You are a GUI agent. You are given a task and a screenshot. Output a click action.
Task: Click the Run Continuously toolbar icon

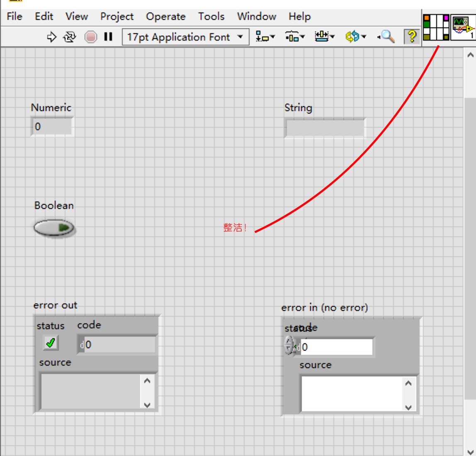70,37
